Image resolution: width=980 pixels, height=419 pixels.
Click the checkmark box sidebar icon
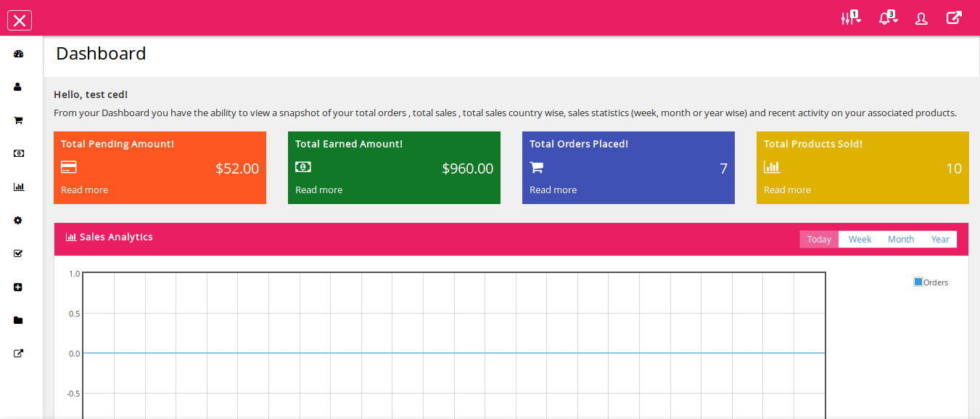pyautogui.click(x=18, y=253)
